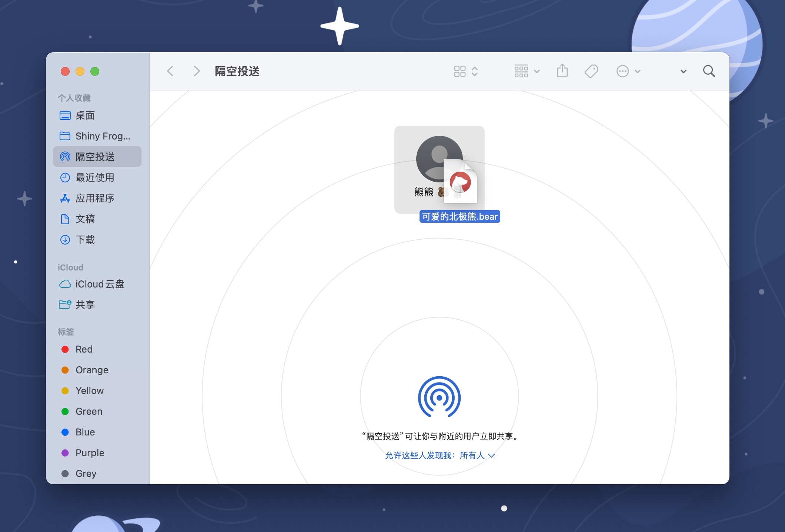Select 应用程序 in the sidebar

pos(95,198)
